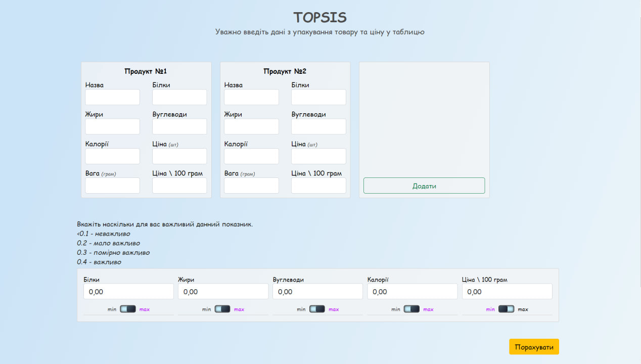Image resolution: width=641 pixels, height=364 pixels.
Task: Focus Назва field of Продукт №1
Action: click(112, 97)
